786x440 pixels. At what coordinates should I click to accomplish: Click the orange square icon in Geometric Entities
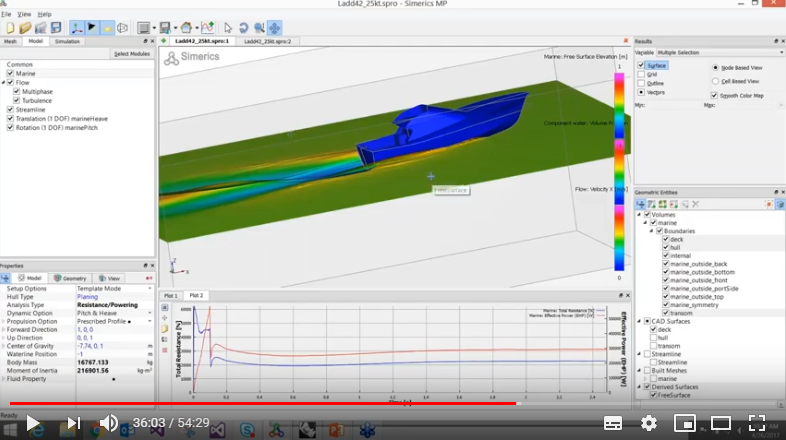[x=768, y=204]
